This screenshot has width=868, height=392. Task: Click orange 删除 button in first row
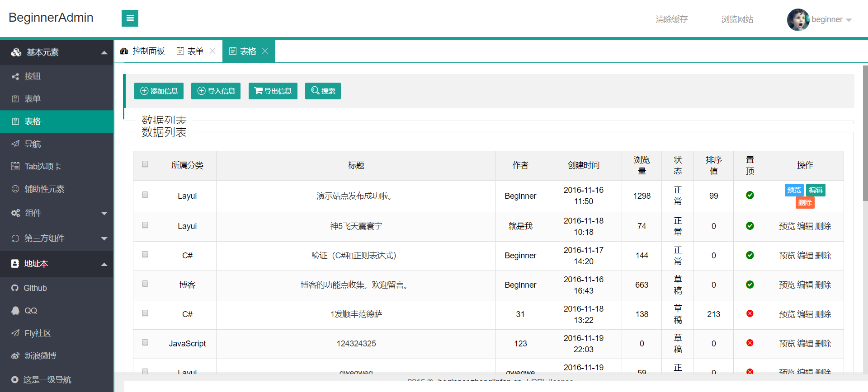pos(805,203)
